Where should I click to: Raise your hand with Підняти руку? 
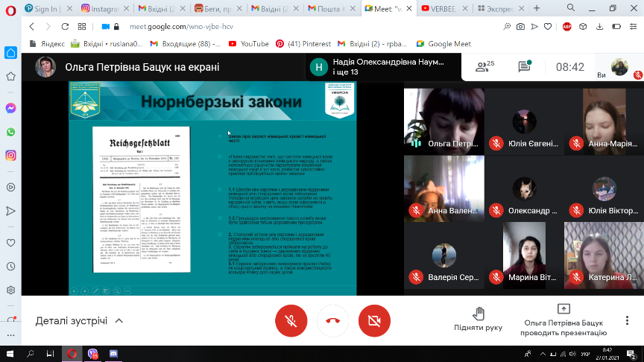[478, 320]
